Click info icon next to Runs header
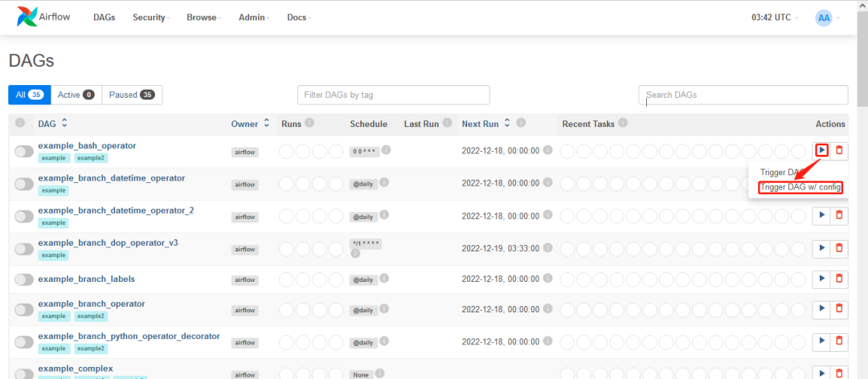The width and height of the screenshot is (868, 379). pyautogui.click(x=310, y=123)
